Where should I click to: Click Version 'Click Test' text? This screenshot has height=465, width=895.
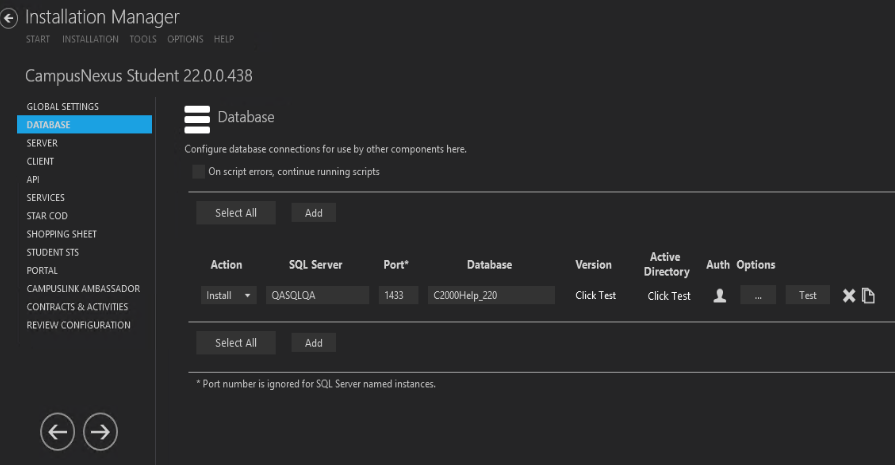595,296
